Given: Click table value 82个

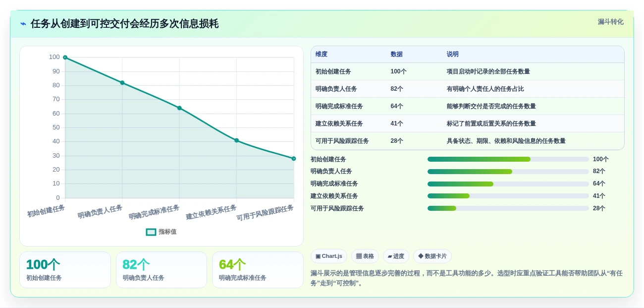Looking at the screenshot, I should 397,89.
